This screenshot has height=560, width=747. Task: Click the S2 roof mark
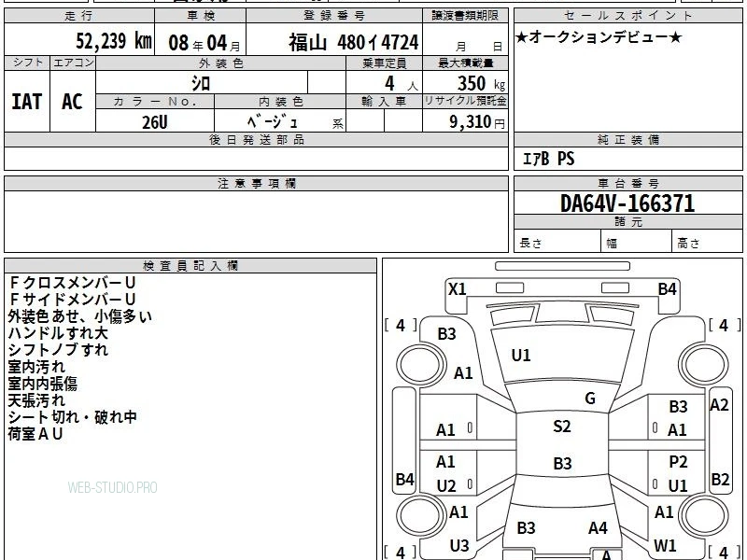(562, 427)
